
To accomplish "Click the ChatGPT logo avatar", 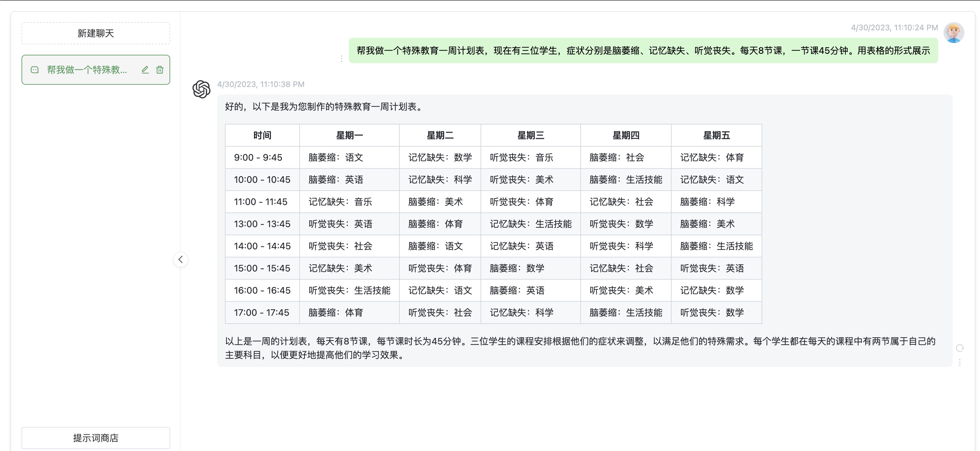I will click(201, 89).
